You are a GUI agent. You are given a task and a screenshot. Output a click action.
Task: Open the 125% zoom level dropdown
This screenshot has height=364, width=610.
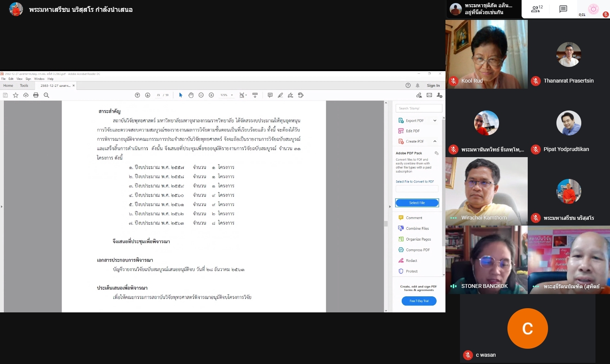[227, 95]
